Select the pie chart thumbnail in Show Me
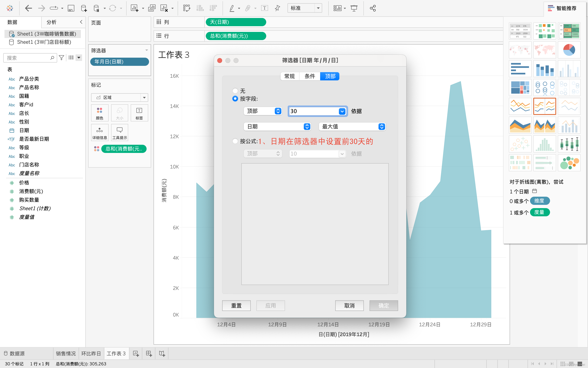 [x=569, y=50]
